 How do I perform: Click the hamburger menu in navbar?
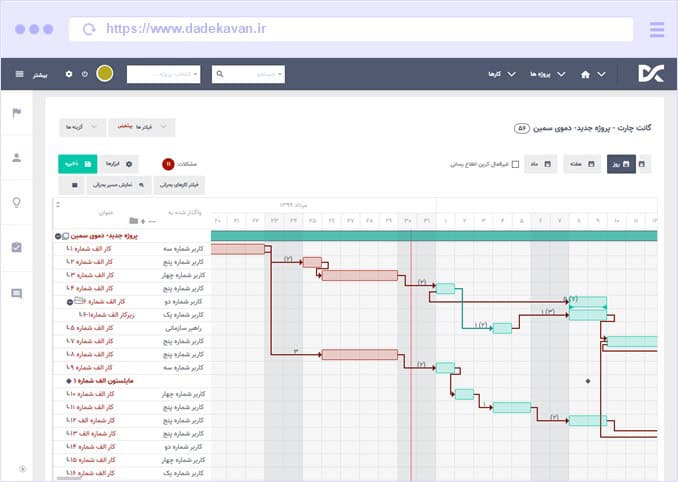tap(19, 74)
